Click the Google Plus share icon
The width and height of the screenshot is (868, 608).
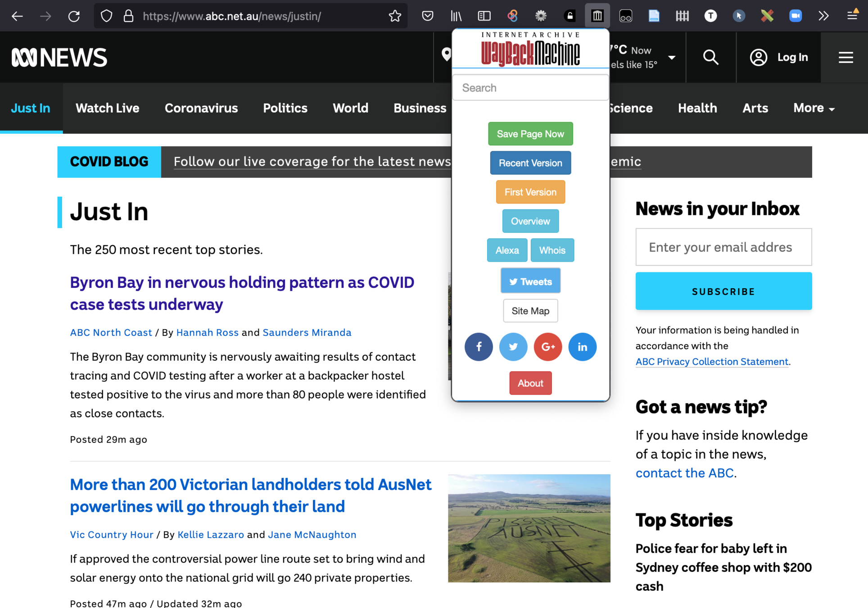click(548, 347)
